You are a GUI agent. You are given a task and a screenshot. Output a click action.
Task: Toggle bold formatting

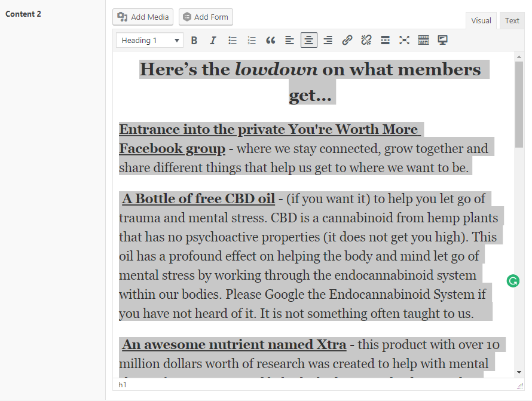coord(194,41)
